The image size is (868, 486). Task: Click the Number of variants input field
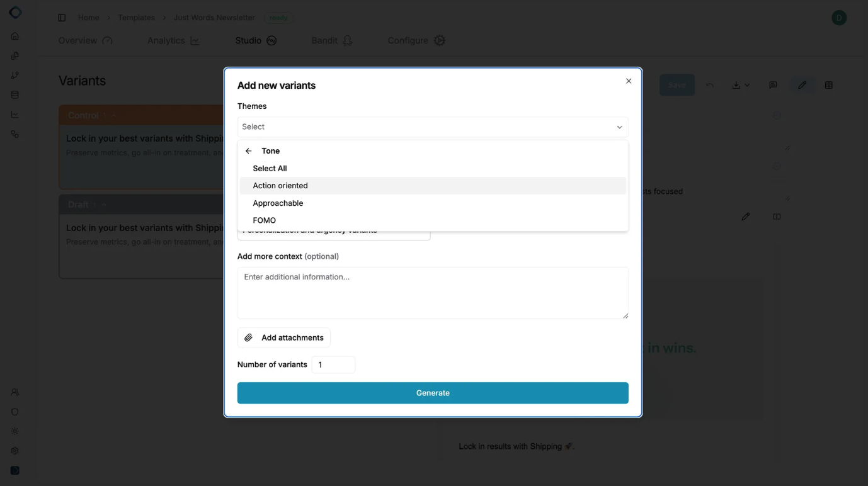coord(333,364)
